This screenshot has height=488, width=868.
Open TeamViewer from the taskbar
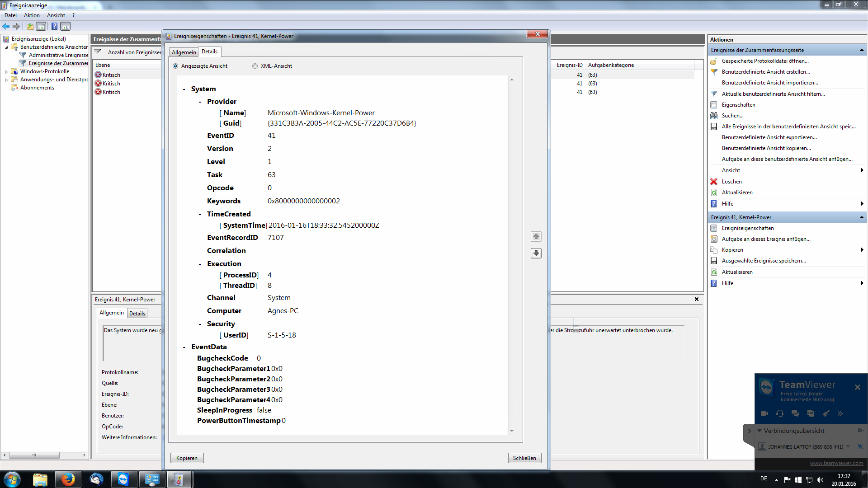(x=123, y=479)
